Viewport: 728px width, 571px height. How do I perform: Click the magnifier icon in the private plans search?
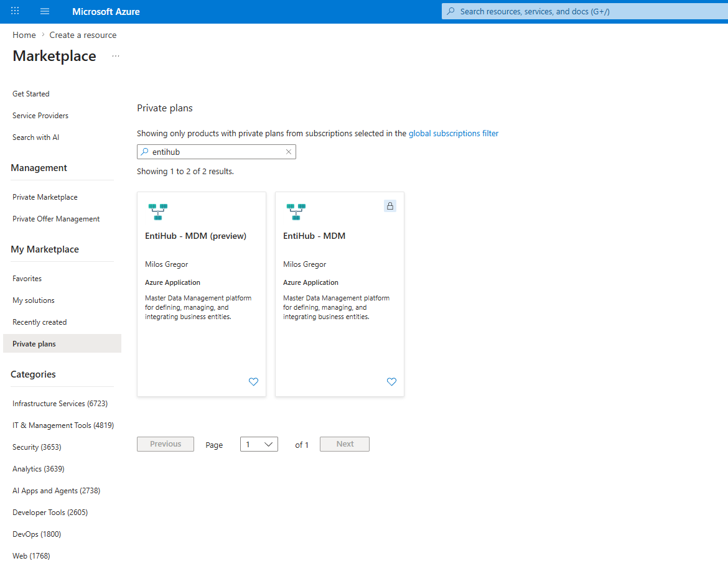coord(145,152)
